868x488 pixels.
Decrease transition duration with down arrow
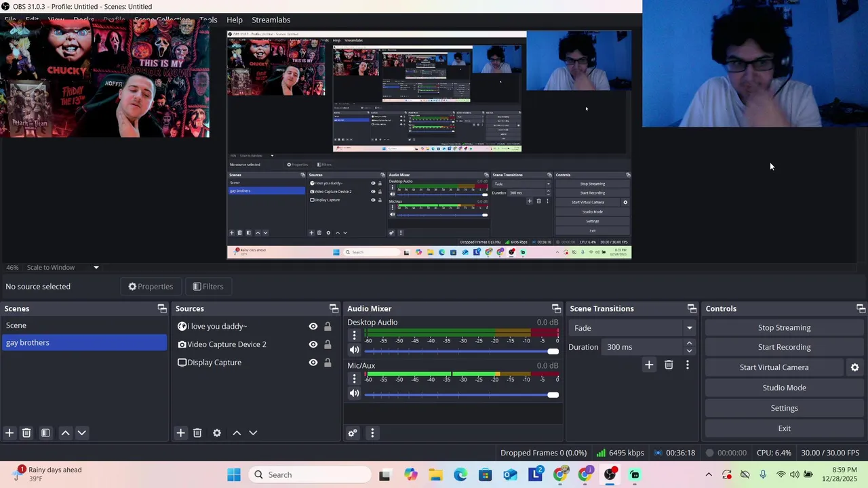(x=689, y=351)
